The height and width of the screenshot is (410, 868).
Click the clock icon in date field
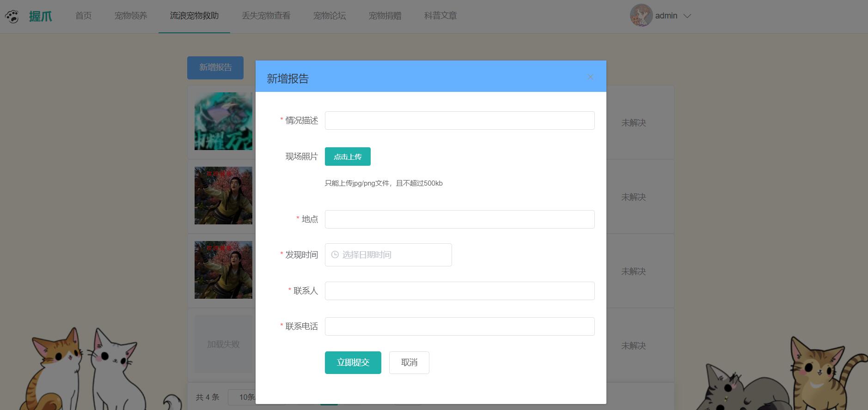click(x=335, y=254)
